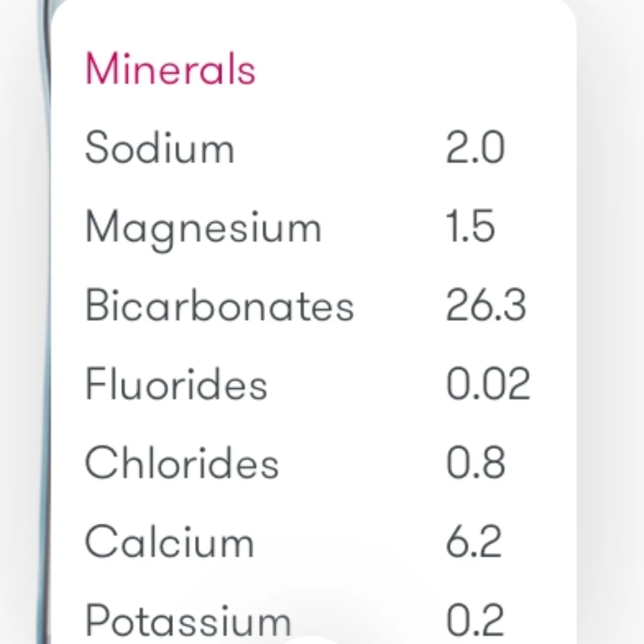Select the Magnesium mineral label
644x644 pixels.
(x=203, y=228)
